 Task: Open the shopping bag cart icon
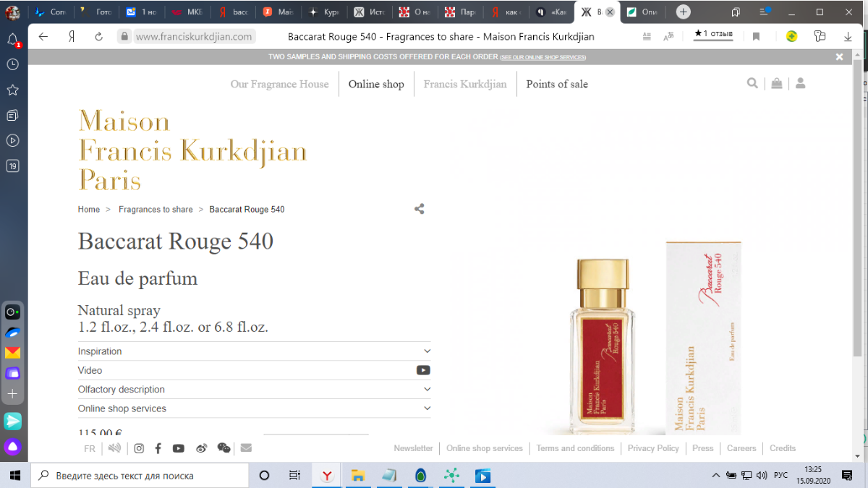[776, 84]
